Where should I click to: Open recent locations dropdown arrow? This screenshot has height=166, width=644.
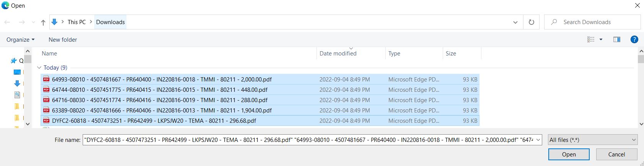click(33, 22)
